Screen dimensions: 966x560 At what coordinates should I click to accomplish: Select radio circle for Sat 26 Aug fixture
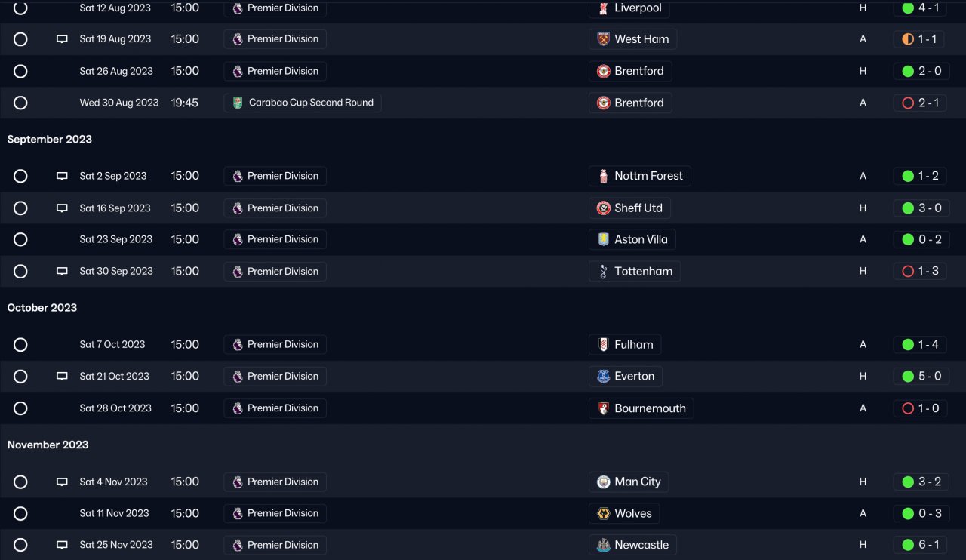[x=20, y=71]
